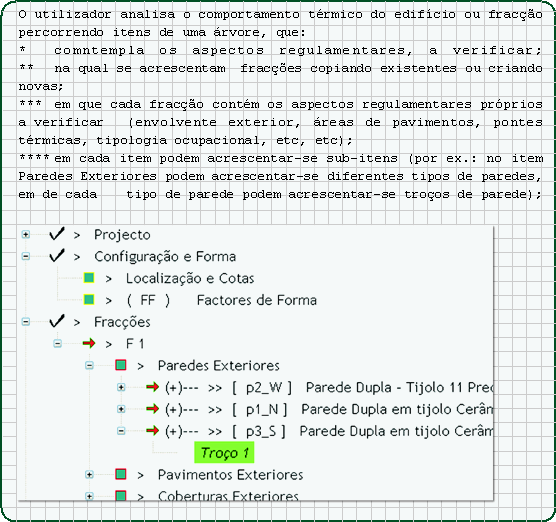Click the red-bordered square icon for Pavimentos Exteriores

pyautogui.click(x=121, y=474)
